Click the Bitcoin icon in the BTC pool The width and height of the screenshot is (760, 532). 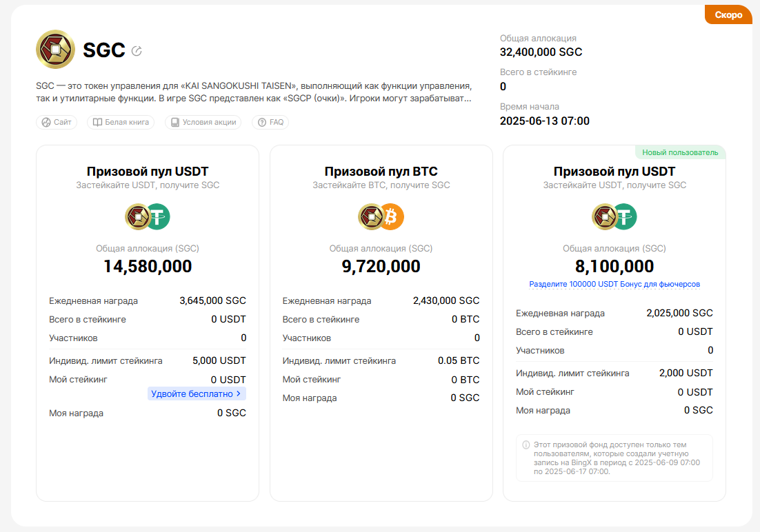click(392, 216)
